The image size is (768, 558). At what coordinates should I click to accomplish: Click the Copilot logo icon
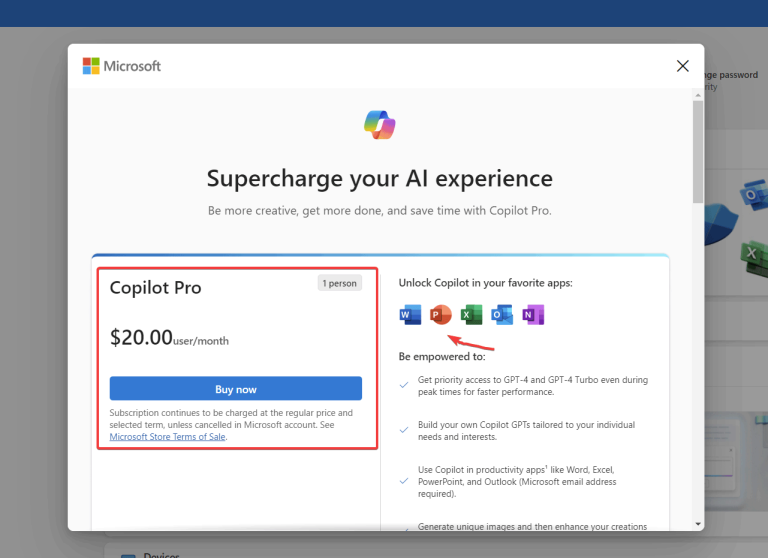[380, 124]
